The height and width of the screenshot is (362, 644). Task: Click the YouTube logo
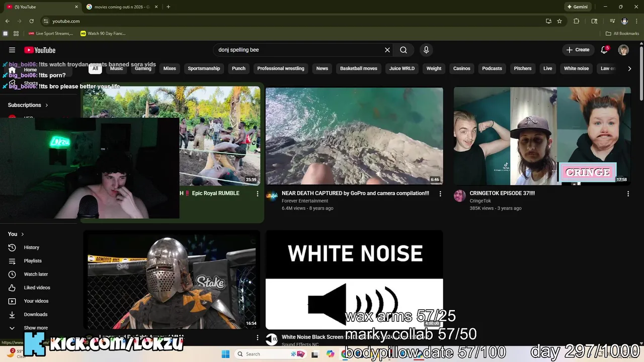tap(40, 50)
